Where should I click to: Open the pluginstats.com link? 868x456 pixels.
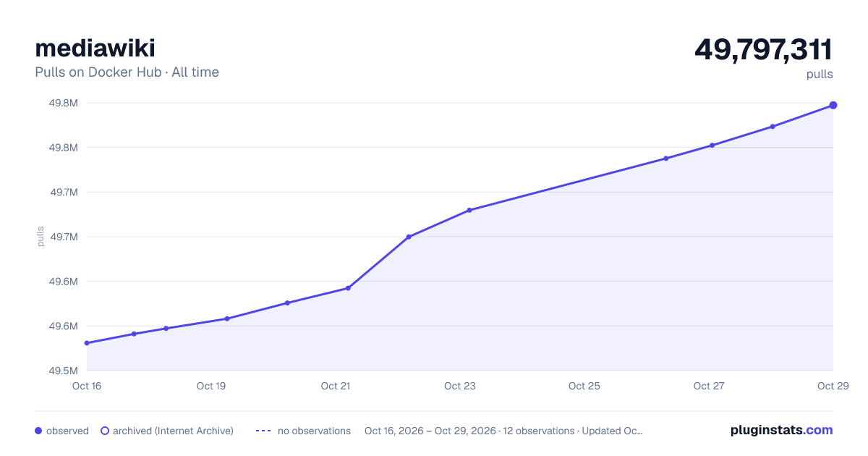(781, 430)
